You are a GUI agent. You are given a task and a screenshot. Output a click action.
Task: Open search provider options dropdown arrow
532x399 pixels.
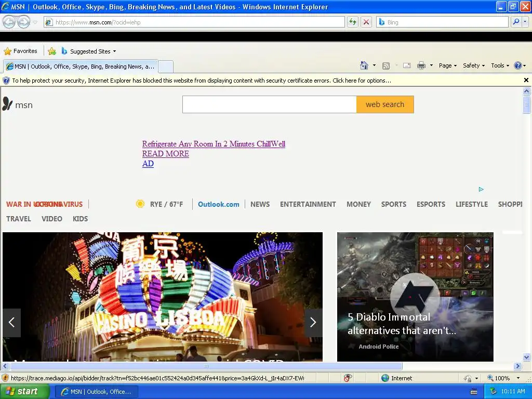[525, 22]
